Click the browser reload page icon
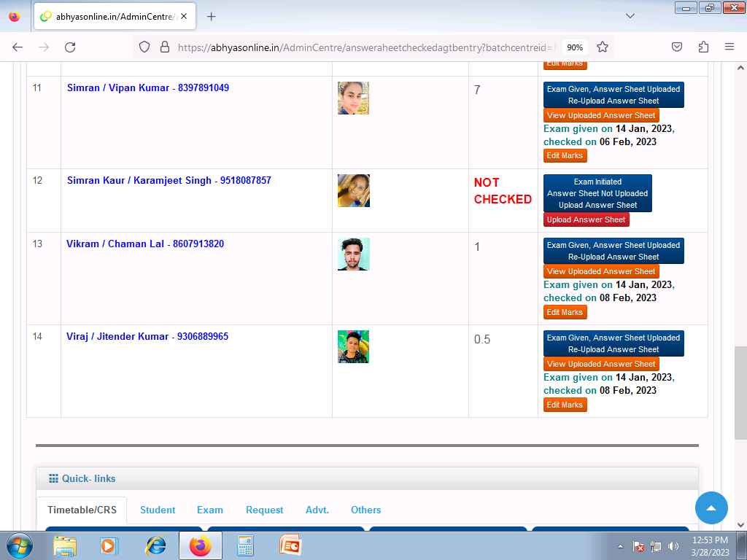 click(x=70, y=47)
